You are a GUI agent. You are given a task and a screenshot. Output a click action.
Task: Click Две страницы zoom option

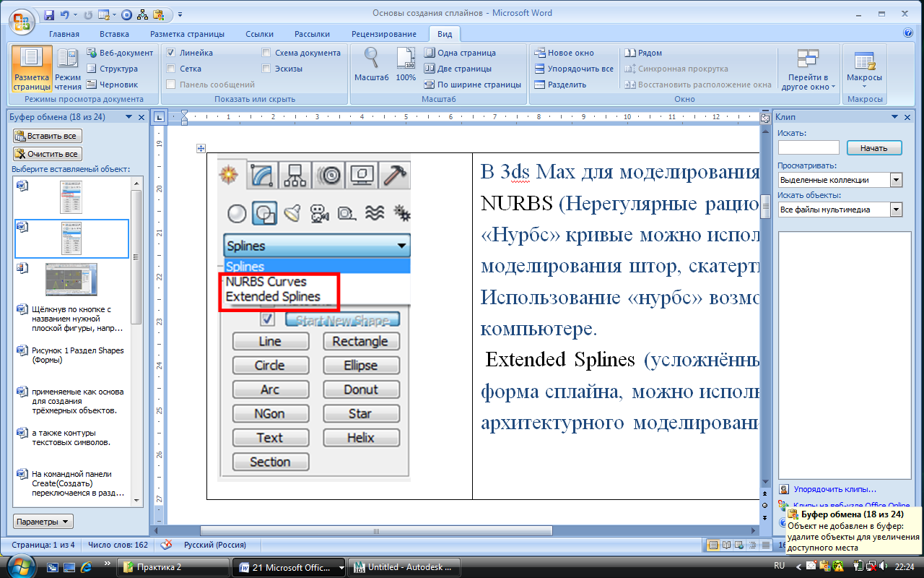[458, 69]
